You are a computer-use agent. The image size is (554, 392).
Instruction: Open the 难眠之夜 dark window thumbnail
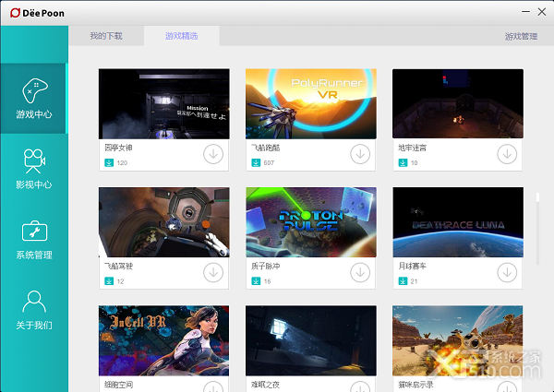[311, 340]
